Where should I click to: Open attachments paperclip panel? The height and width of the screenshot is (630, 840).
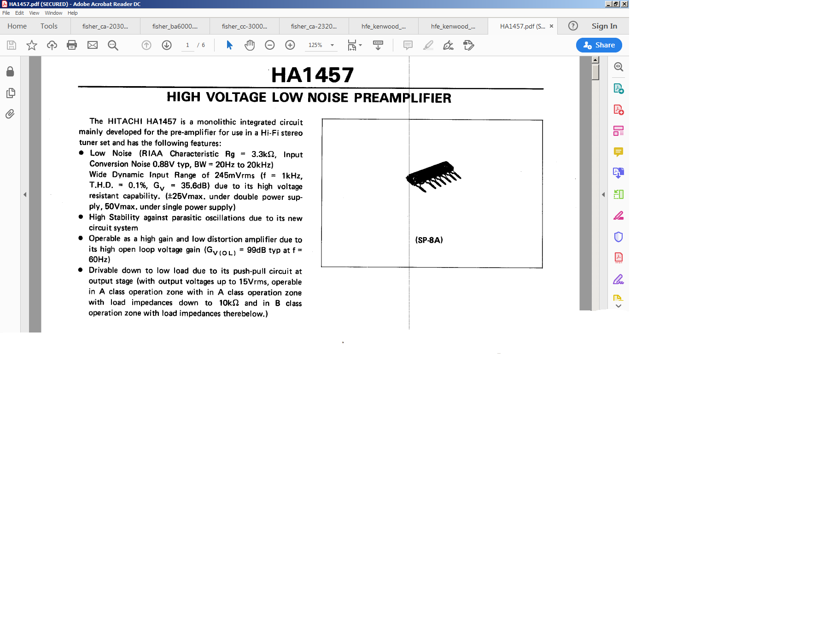(x=10, y=114)
